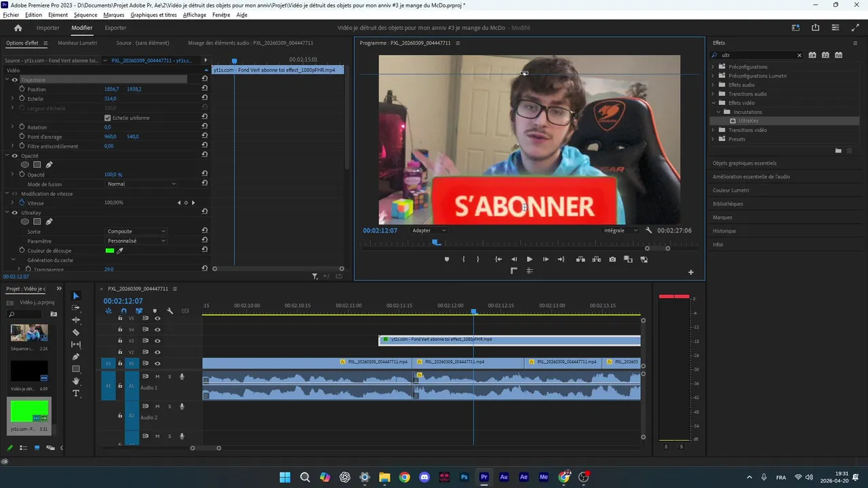Image resolution: width=868 pixels, height=488 pixels.
Task: Open the Couleur Lumetri panel
Action: (731, 190)
